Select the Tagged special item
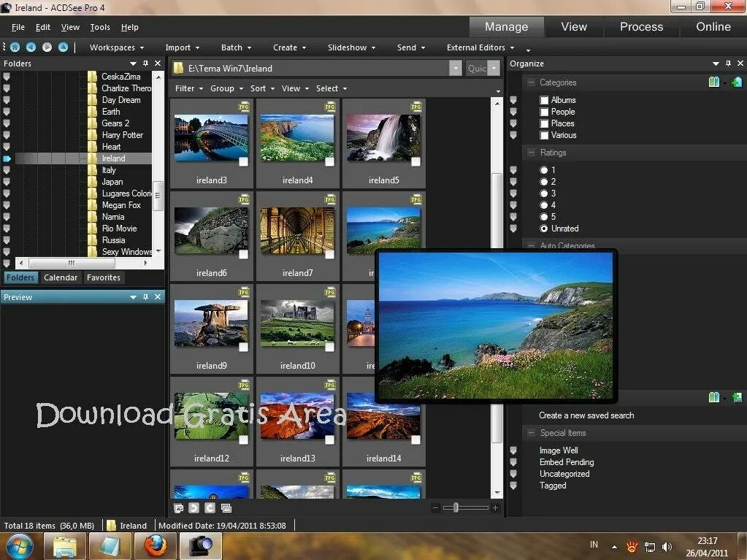 (x=553, y=486)
